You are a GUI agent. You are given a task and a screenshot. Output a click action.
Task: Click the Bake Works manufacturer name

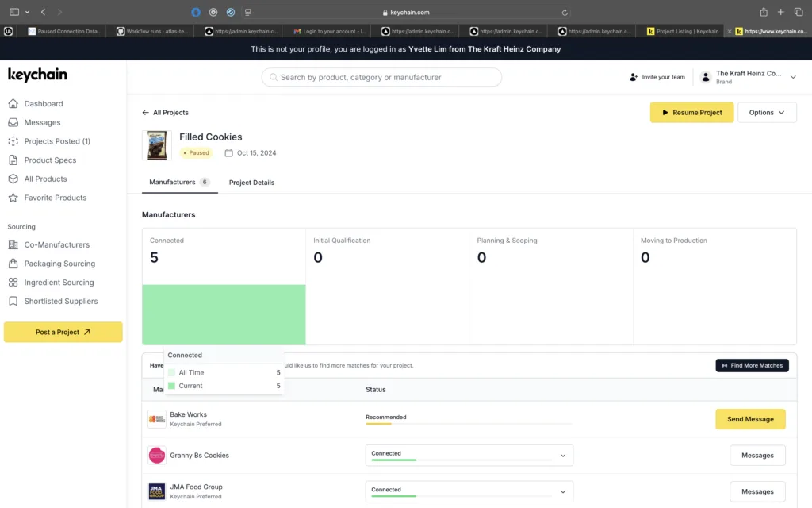(189, 414)
